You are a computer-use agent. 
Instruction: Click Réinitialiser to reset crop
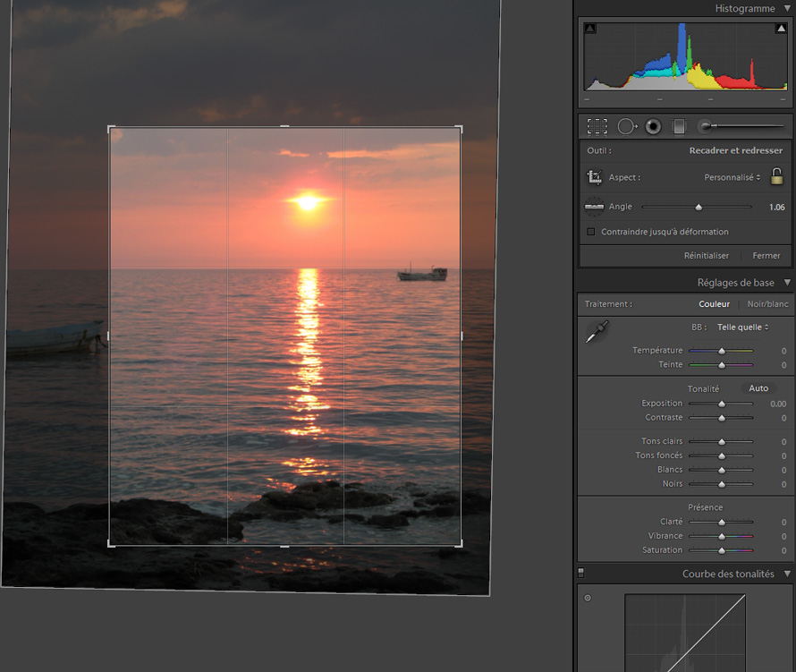point(707,256)
